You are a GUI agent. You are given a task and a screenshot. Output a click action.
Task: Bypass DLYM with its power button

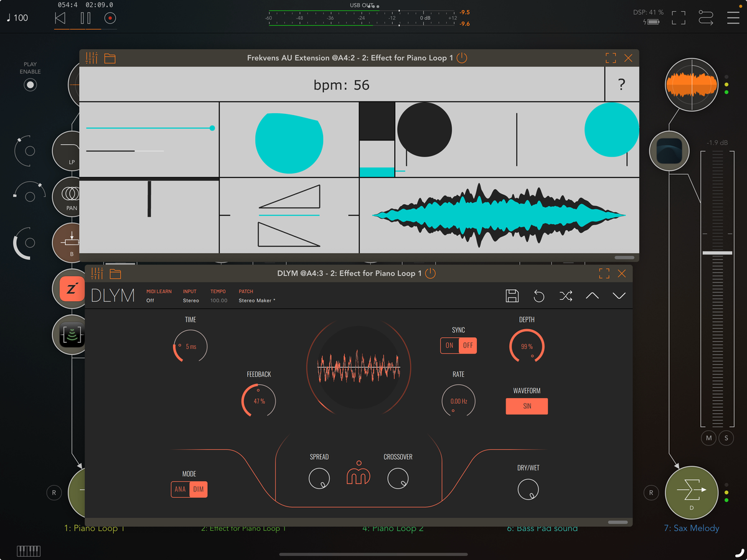point(430,273)
